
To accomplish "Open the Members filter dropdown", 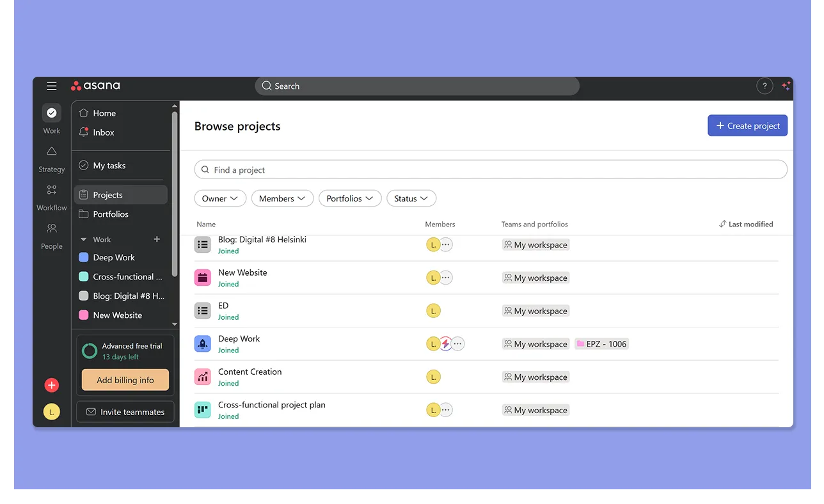I will click(x=282, y=198).
